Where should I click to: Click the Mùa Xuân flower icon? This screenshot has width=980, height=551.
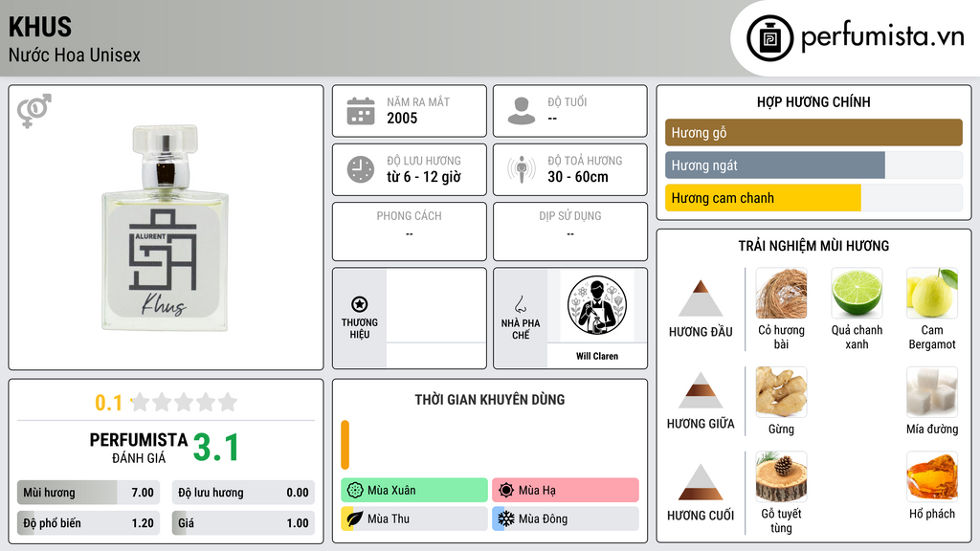pyautogui.click(x=355, y=491)
